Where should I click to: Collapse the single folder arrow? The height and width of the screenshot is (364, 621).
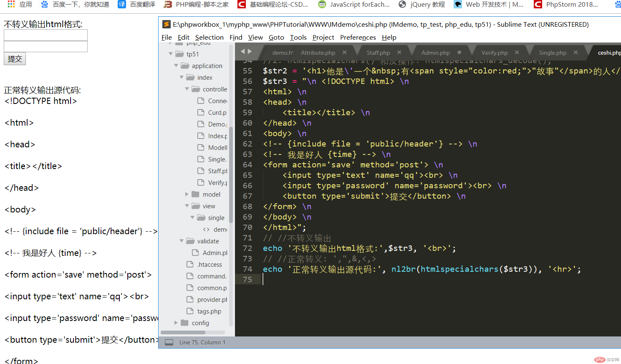(192, 217)
